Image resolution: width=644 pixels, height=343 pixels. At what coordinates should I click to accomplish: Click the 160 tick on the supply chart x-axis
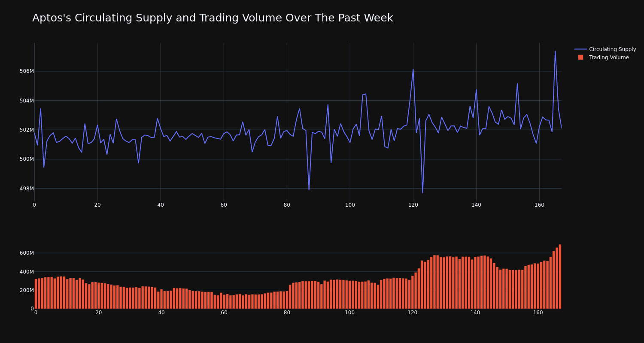click(x=539, y=205)
